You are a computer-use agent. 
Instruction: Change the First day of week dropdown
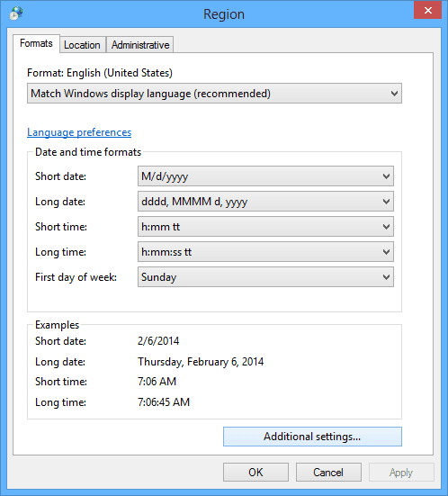(x=265, y=277)
